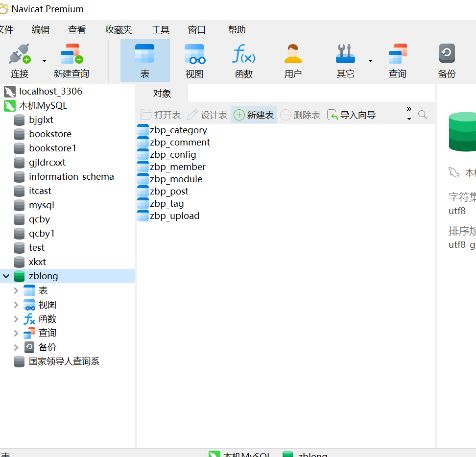Click the 导入向导 import wizard button
The image size is (476, 457).
click(352, 115)
